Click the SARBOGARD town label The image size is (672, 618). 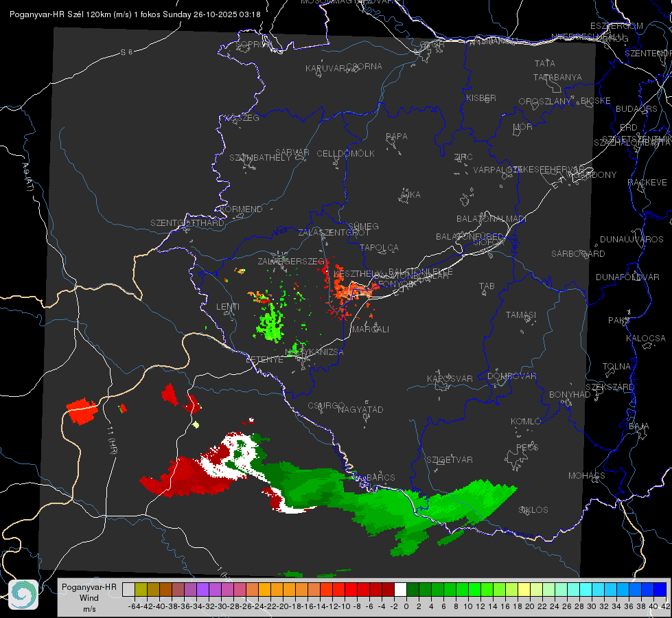pos(578,254)
